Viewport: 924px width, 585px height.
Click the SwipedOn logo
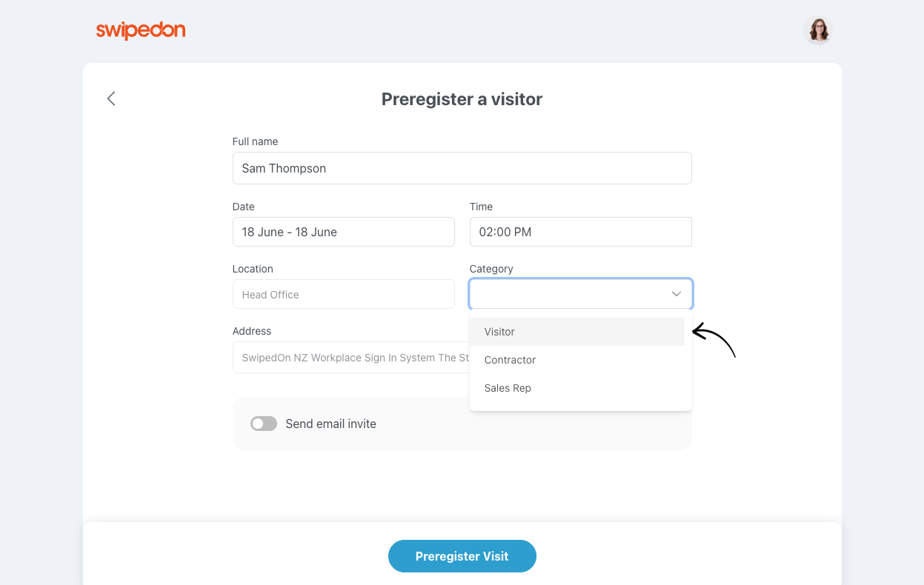click(x=141, y=30)
